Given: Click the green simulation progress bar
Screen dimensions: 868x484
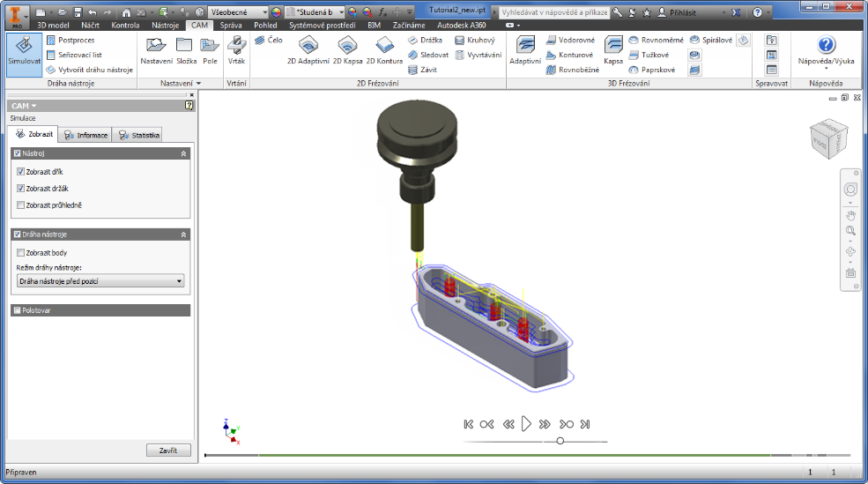Looking at the screenshot, I should coord(515,455).
